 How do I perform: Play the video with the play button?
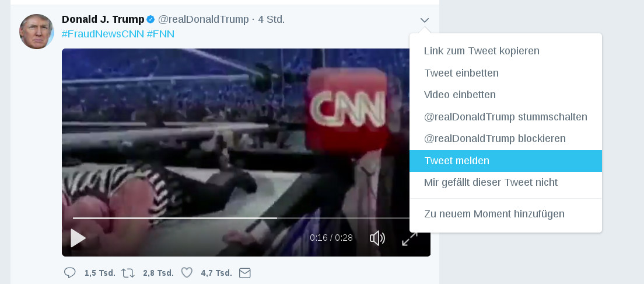coord(78,238)
